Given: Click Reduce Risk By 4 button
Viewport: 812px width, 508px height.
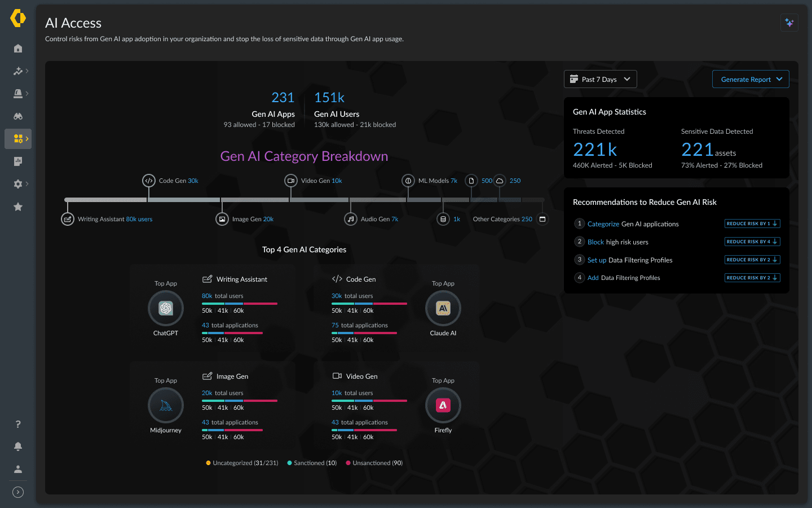Looking at the screenshot, I should 752,242.
